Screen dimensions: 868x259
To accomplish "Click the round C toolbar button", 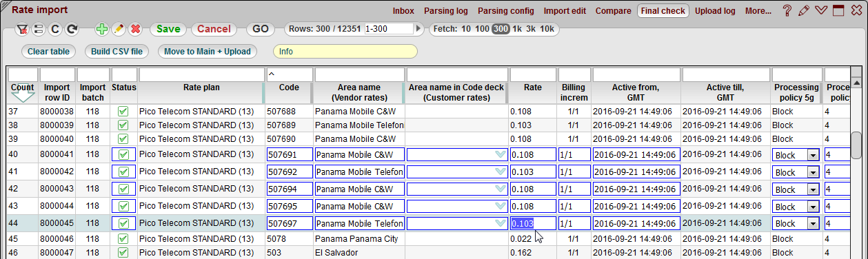I will tap(55, 30).
